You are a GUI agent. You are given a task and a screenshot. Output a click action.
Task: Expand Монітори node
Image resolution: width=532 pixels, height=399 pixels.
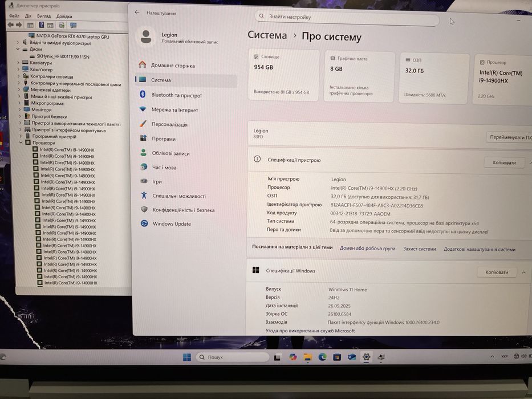coord(19,109)
